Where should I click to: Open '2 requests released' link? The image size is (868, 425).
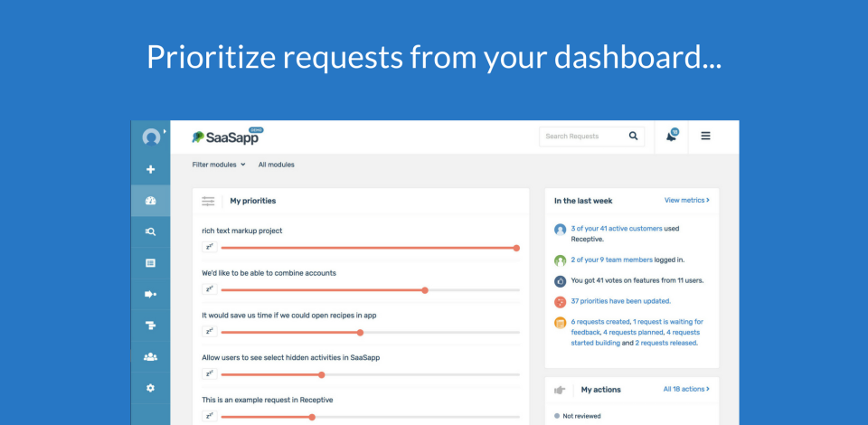point(666,343)
